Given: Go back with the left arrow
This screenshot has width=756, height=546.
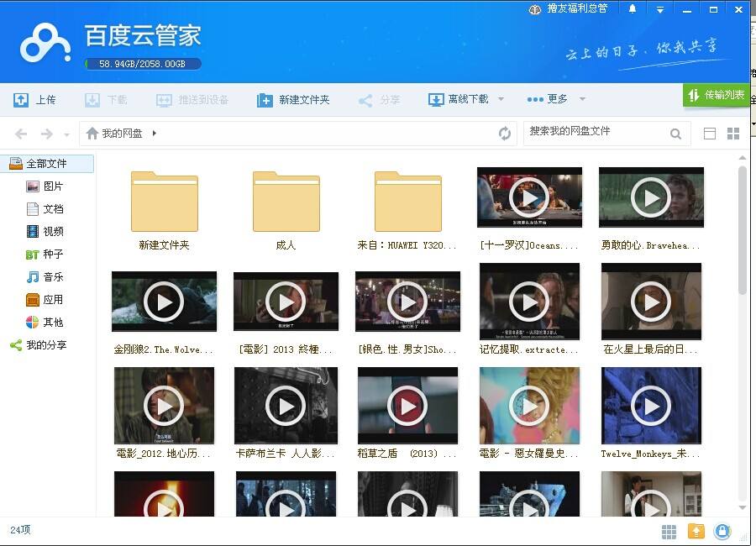Looking at the screenshot, I should [21, 134].
